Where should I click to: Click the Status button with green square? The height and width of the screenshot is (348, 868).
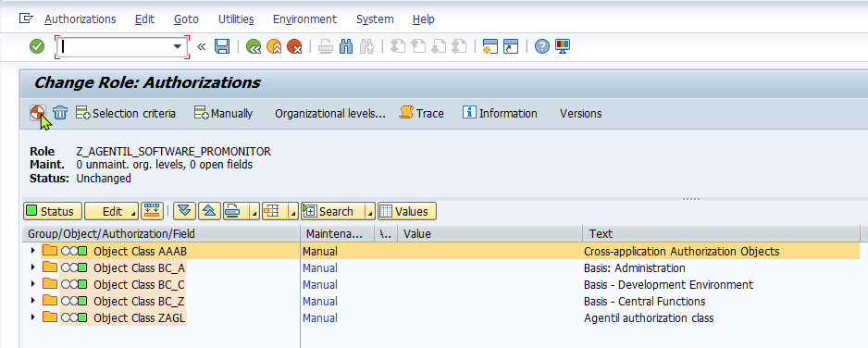click(x=53, y=211)
